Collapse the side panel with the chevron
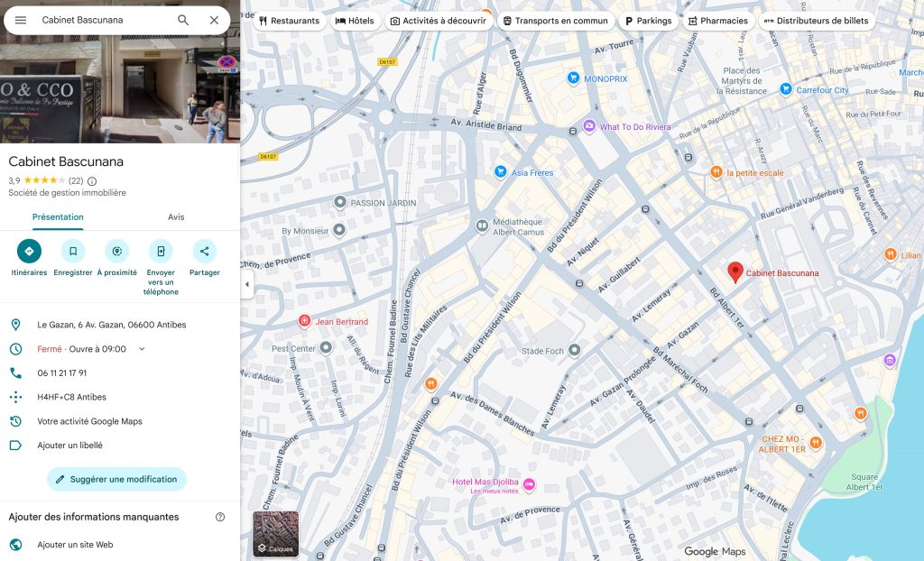The width and height of the screenshot is (924, 561). (246, 284)
